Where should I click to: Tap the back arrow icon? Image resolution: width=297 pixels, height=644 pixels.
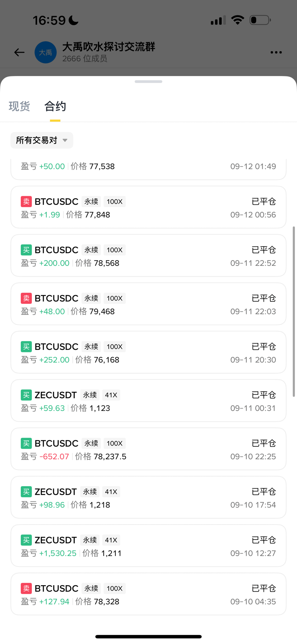[x=19, y=52]
